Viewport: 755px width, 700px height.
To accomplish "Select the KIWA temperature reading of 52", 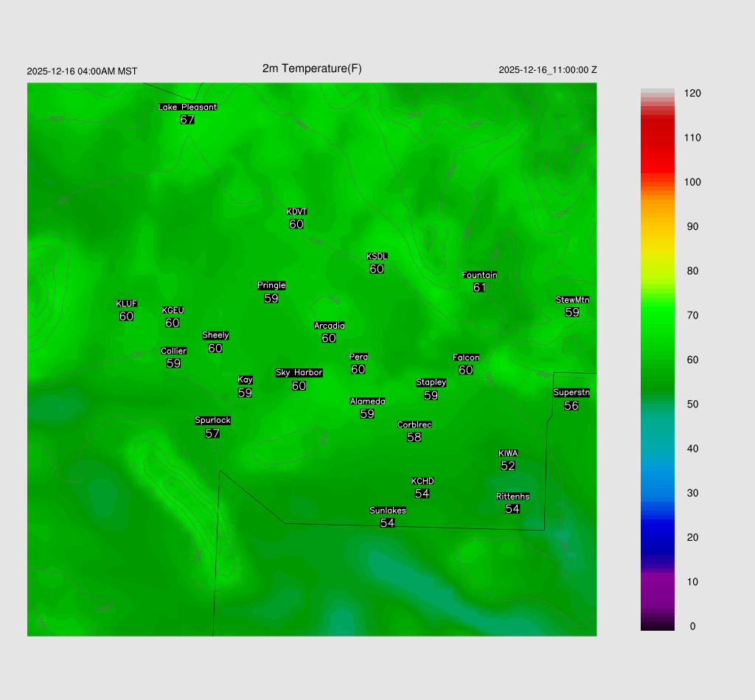I will coord(508,466).
